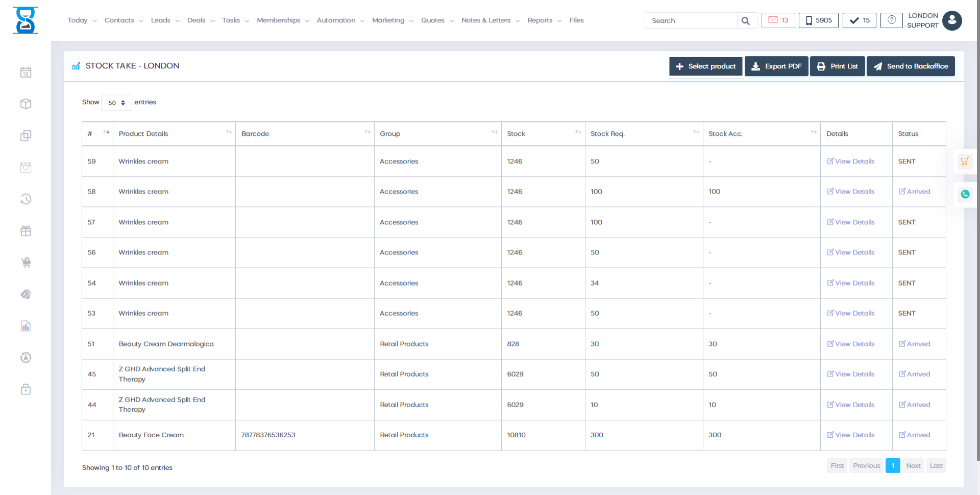Open the Files menu item
Viewport: 980px width, 495px height.
pyautogui.click(x=576, y=20)
